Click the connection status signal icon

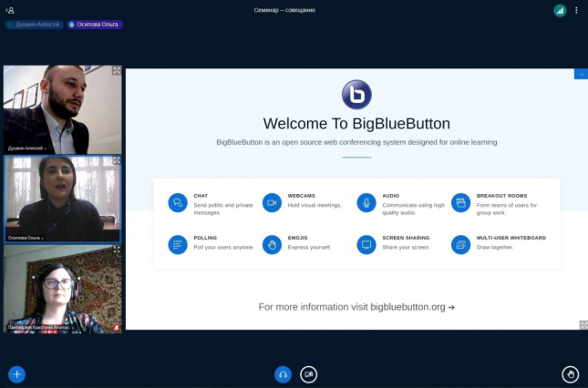(560, 10)
